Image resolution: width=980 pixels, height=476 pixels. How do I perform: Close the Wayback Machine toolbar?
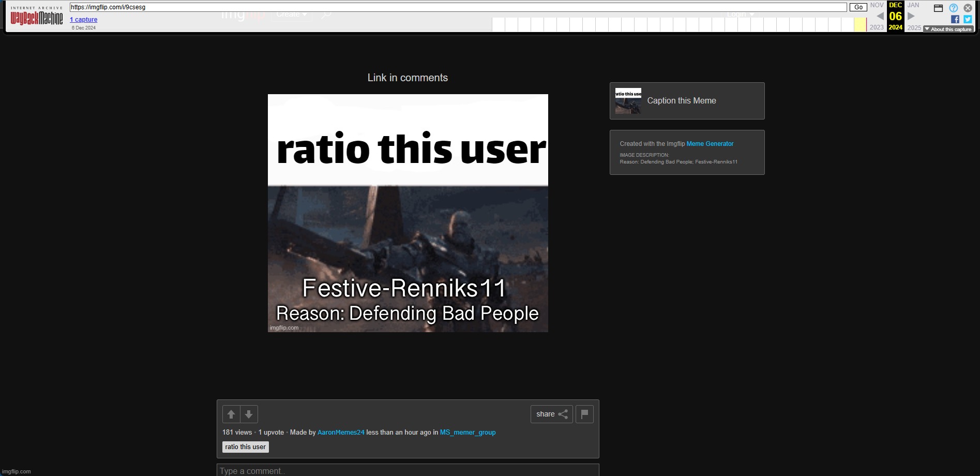tap(968, 8)
